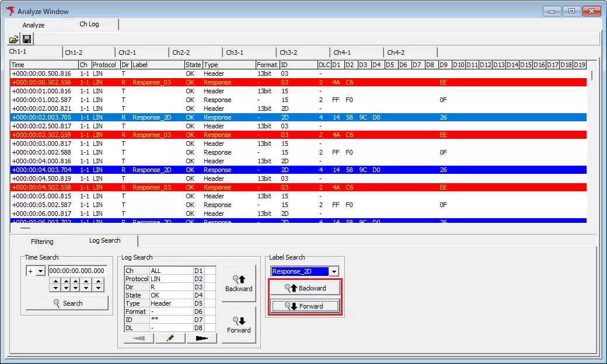The width and height of the screenshot is (607, 364).
Task: Select the Ch4-2 channel tab
Action: pos(396,52)
